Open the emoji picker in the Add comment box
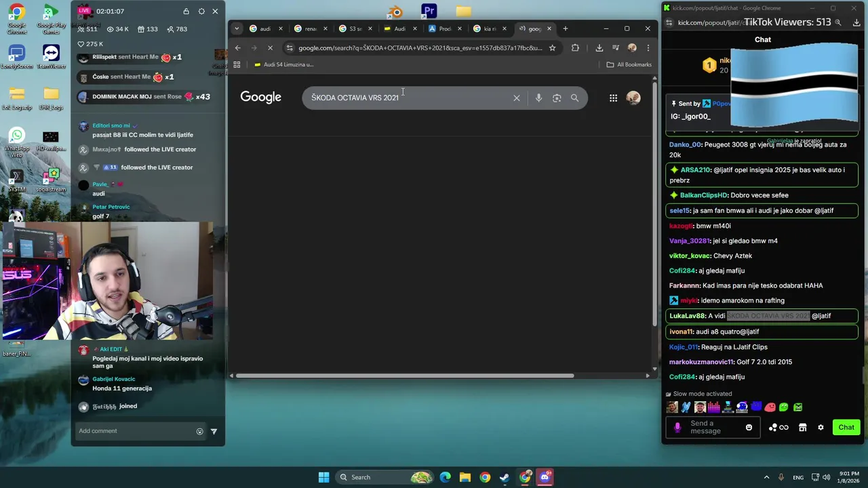868x488 pixels. click(199, 431)
